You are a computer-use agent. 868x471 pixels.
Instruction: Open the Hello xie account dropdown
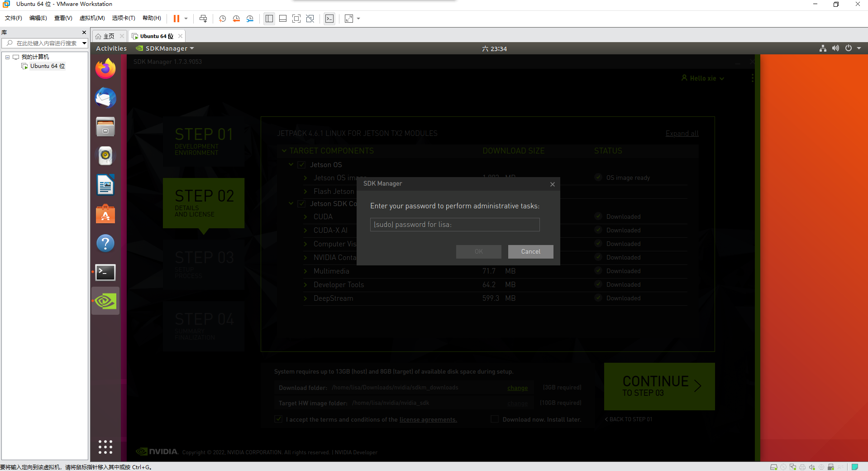pyautogui.click(x=702, y=78)
